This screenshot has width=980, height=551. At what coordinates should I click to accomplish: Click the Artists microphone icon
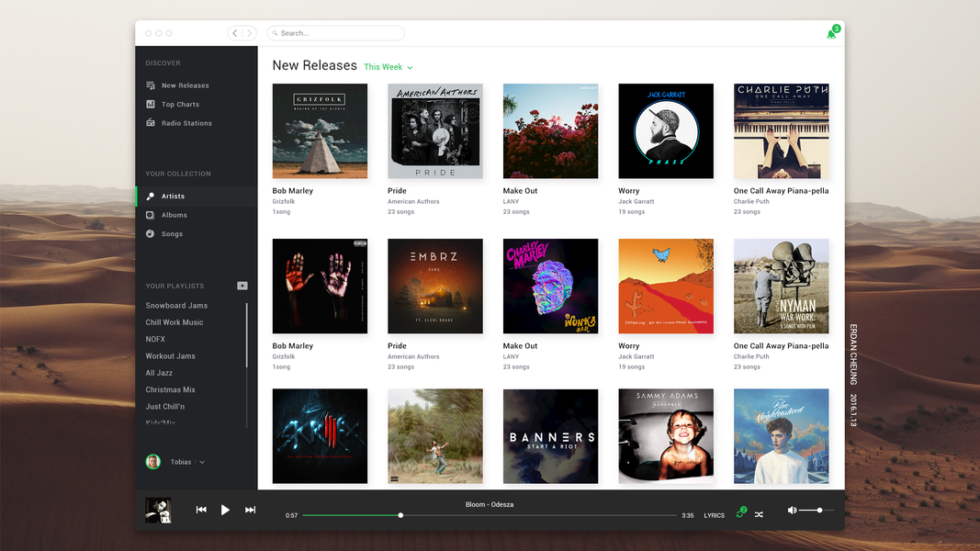click(150, 197)
